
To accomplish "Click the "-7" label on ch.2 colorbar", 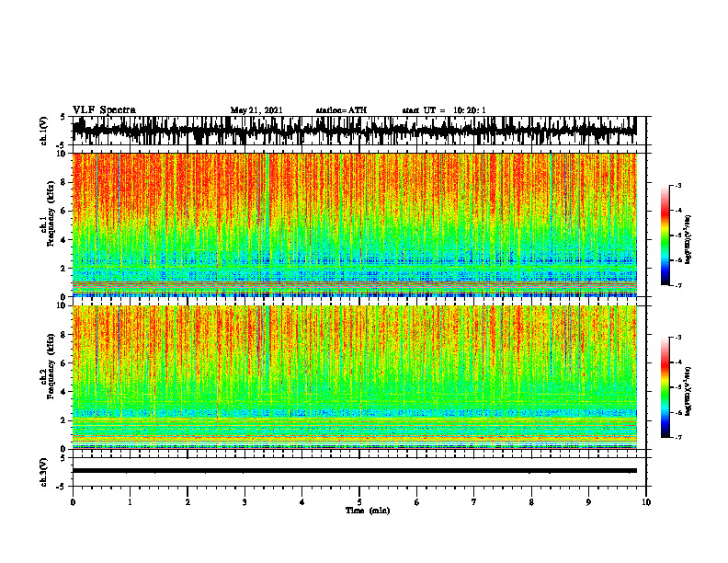I will point(678,438).
